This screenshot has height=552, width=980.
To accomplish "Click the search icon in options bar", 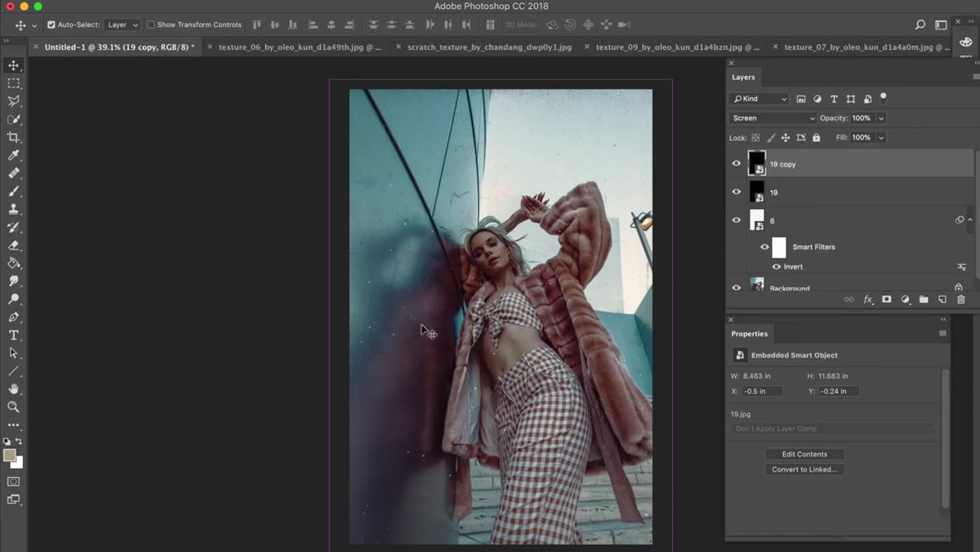I will point(920,25).
